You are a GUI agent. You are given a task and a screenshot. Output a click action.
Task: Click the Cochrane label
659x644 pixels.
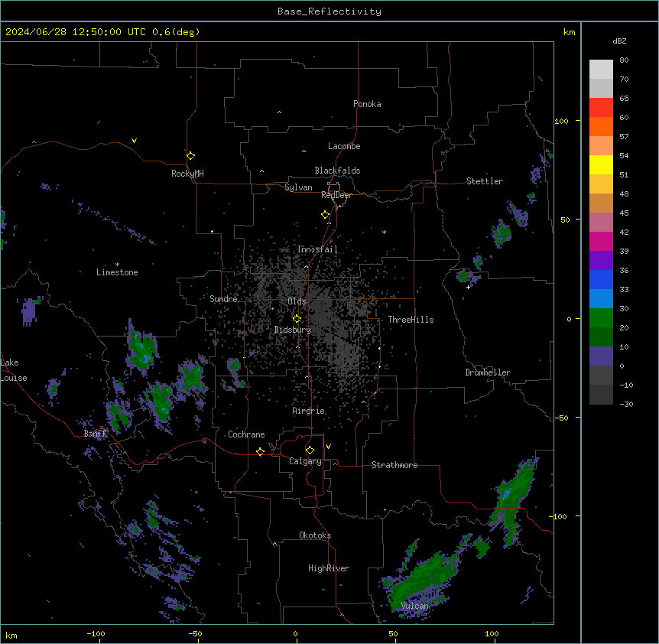point(246,434)
